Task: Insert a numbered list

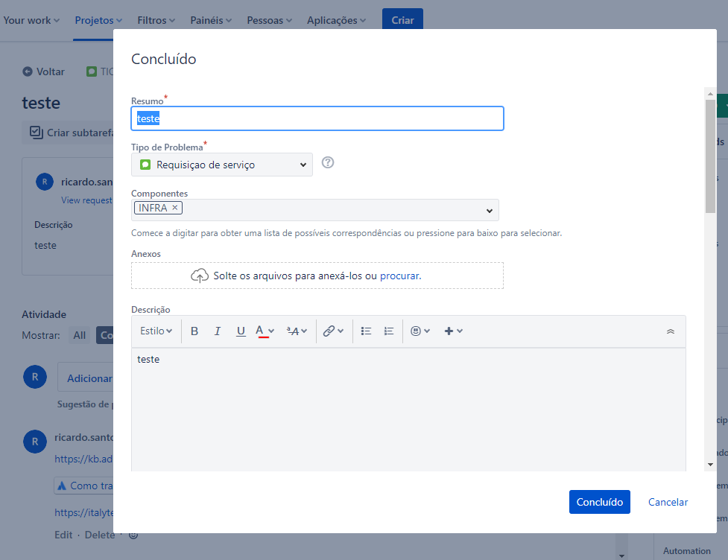Action: click(389, 331)
